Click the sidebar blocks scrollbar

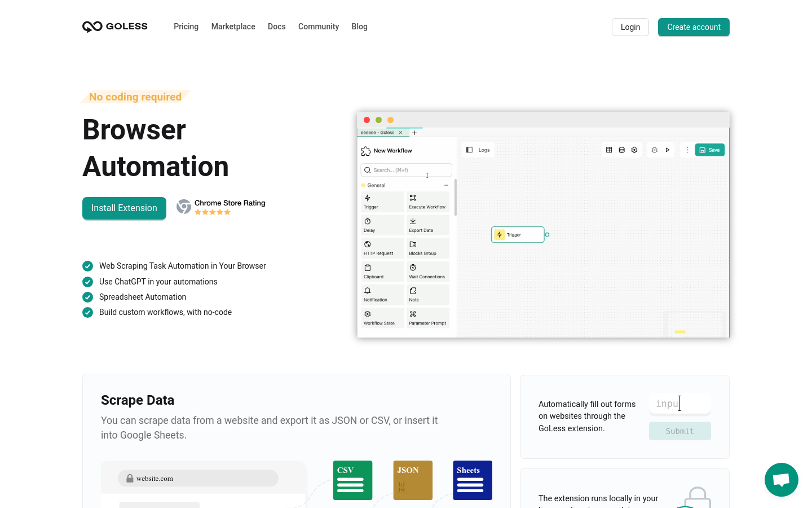(455, 198)
